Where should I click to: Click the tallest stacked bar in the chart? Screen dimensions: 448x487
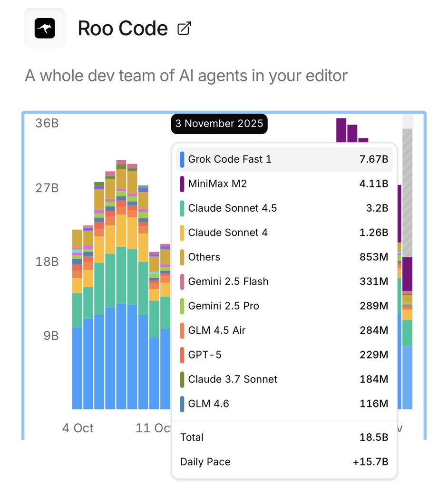(x=122, y=285)
